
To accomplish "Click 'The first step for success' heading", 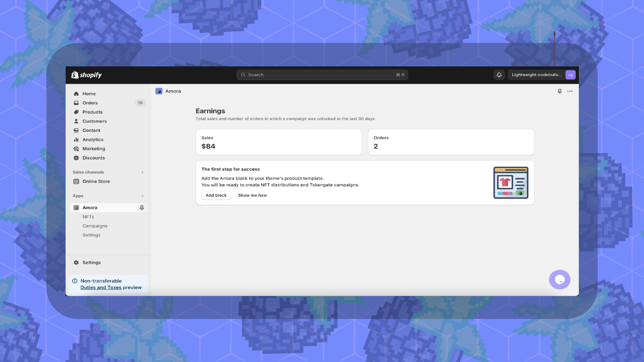I will [x=230, y=169].
